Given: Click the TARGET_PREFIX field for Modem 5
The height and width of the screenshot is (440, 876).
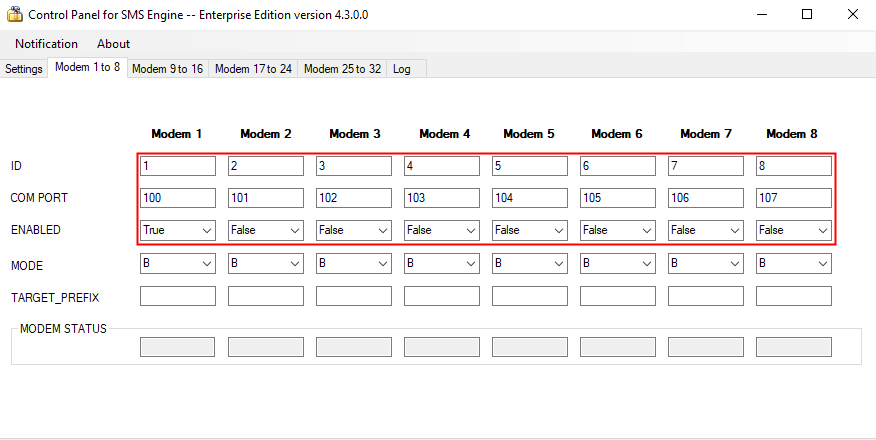Looking at the screenshot, I should click(x=529, y=296).
